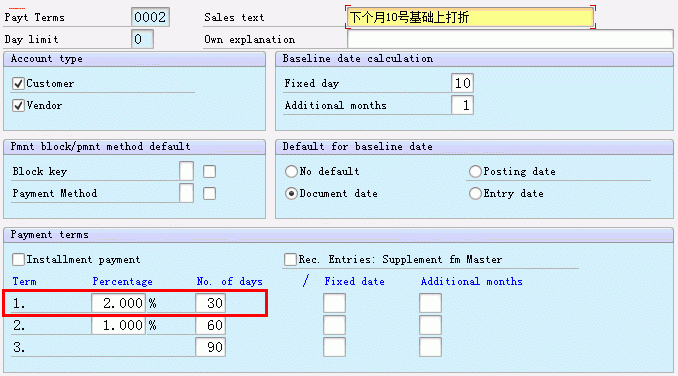Click the blue Fixed date column header
This screenshot has width=678, height=376.
point(355,281)
